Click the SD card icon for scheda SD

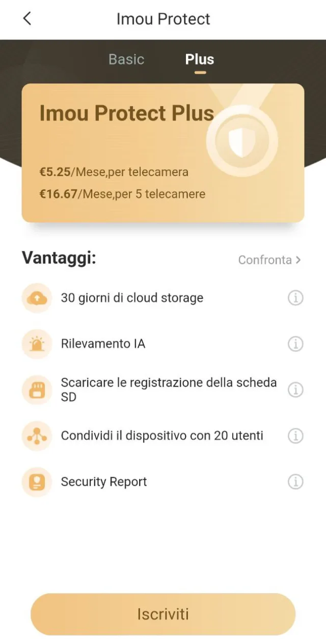[36, 390]
